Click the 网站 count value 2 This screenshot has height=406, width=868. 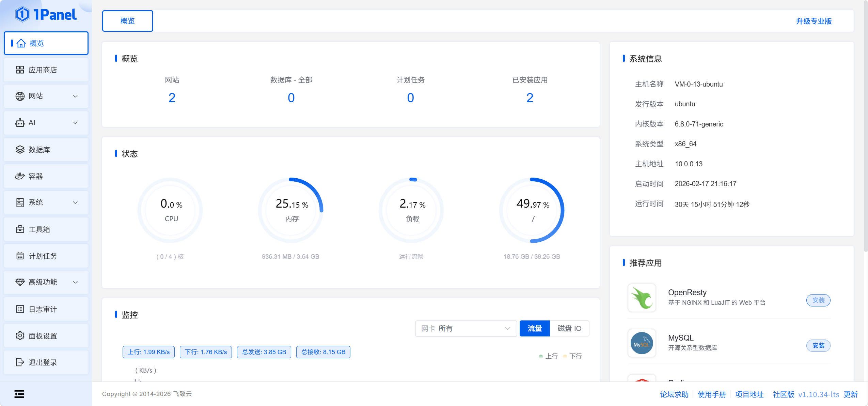point(172,98)
